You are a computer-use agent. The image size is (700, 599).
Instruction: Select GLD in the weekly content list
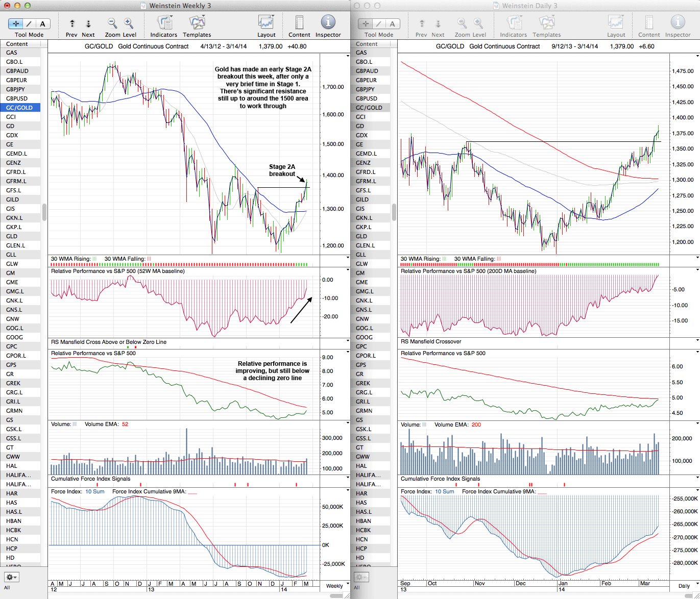click(x=12, y=236)
